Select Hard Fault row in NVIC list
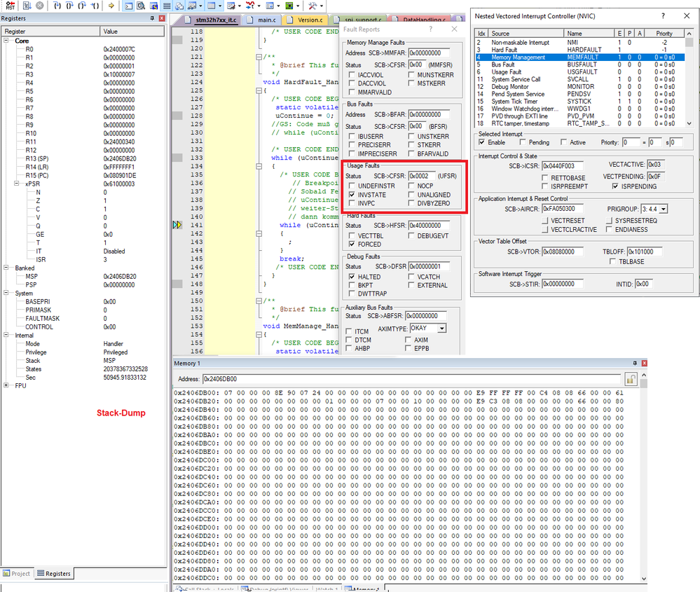This screenshot has width=700, height=592. click(x=579, y=50)
